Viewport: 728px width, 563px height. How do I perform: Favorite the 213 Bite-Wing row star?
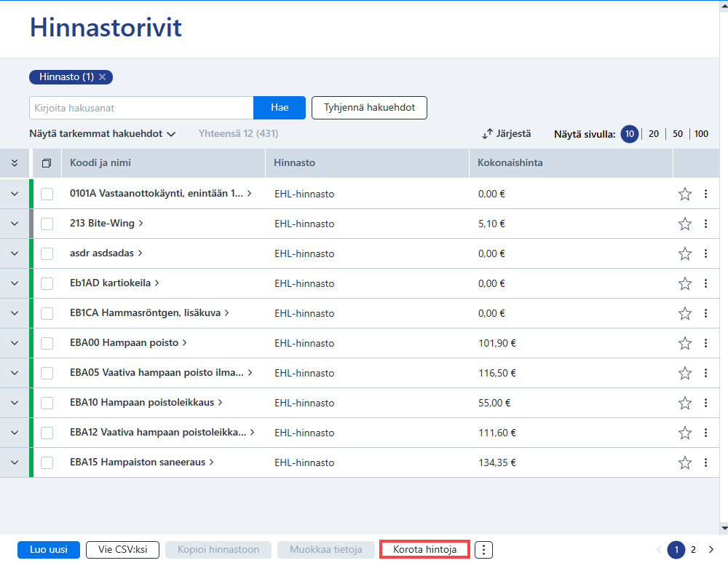pyautogui.click(x=685, y=224)
